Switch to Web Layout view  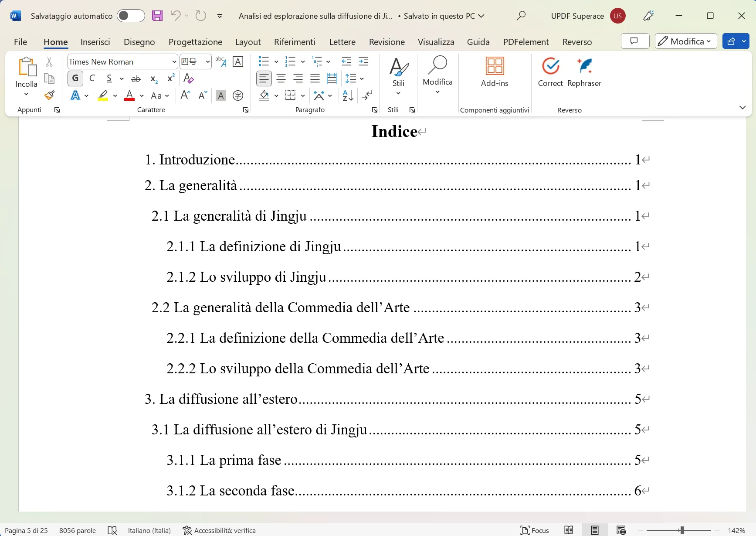(621, 530)
